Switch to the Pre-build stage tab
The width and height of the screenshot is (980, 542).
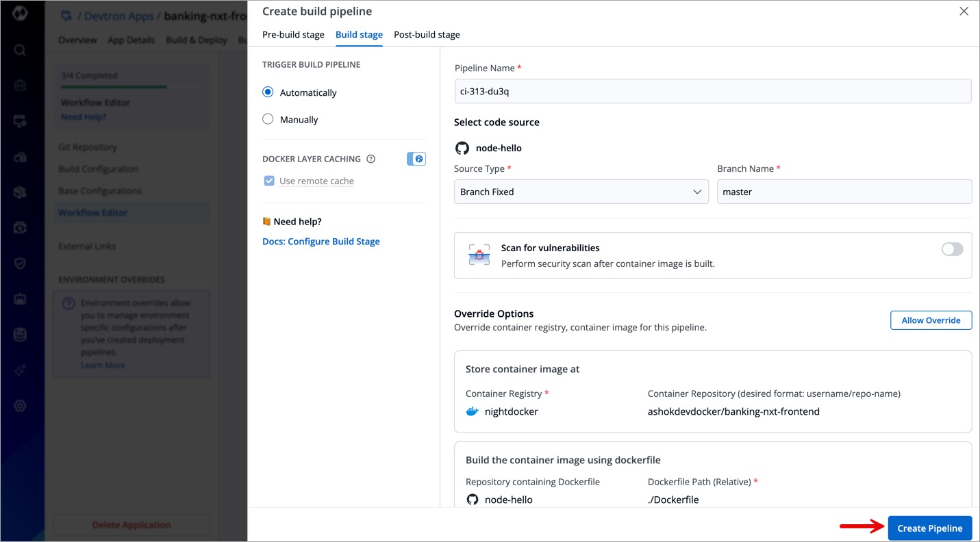coord(293,34)
